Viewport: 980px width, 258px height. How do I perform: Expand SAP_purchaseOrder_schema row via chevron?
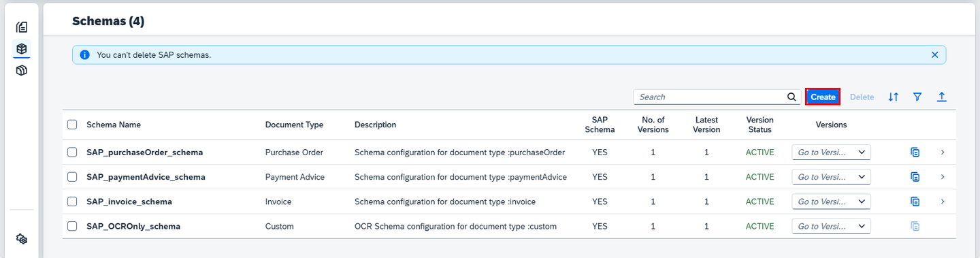point(943,152)
